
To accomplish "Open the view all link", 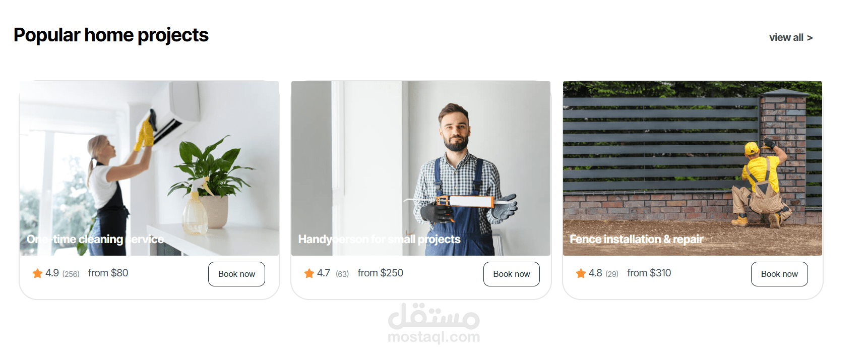I will [786, 38].
